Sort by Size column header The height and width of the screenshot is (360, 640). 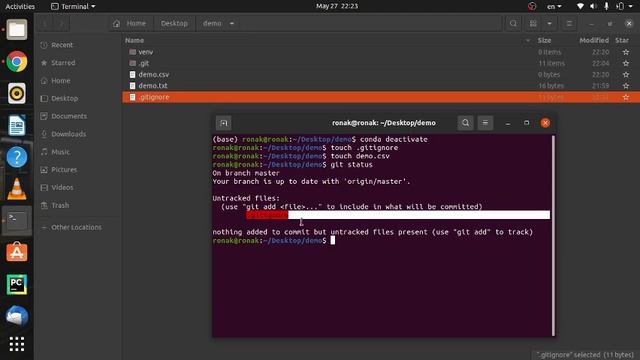[544, 40]
